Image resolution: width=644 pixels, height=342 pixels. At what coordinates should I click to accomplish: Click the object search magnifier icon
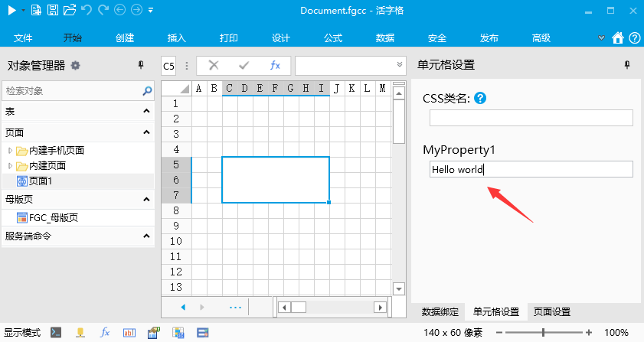147,91
